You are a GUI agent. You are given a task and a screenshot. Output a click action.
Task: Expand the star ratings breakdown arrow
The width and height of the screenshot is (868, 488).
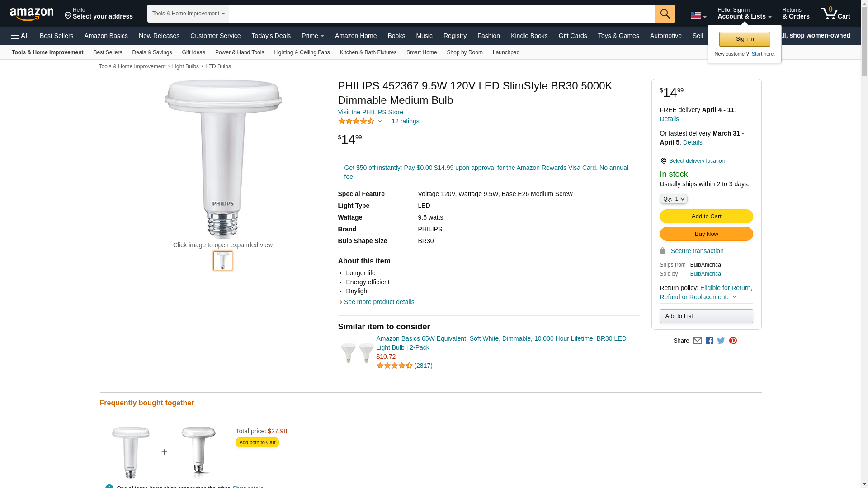[x=380, y=121]
